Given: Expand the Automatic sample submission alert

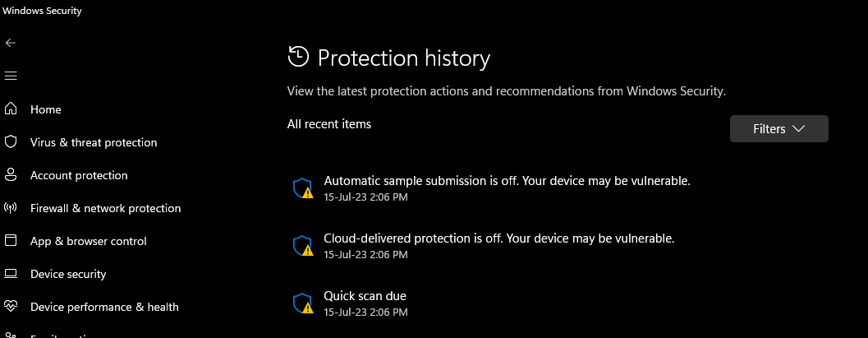Looking at the screenshot, I should [507, 181].
